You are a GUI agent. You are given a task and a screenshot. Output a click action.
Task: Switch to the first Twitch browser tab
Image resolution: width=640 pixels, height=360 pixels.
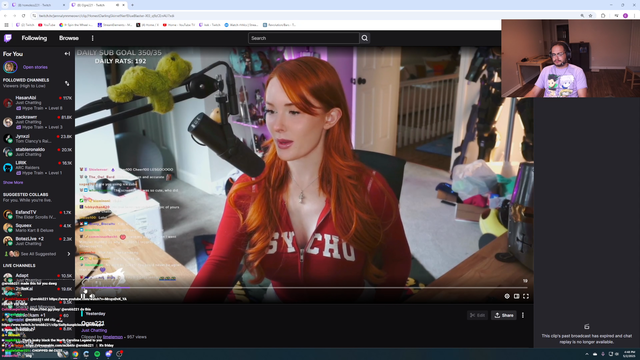[38, 5]
